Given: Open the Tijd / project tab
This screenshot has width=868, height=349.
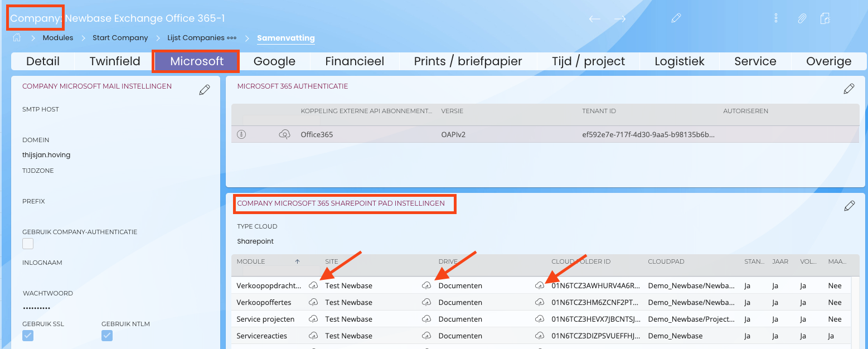Looking at the screenshot, I should pos(588,61).
